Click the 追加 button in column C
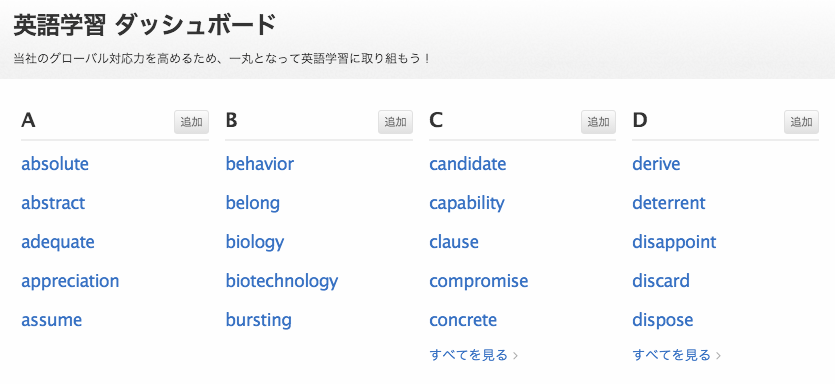This screenshot has width=835, height=384. tap(598, 122)
